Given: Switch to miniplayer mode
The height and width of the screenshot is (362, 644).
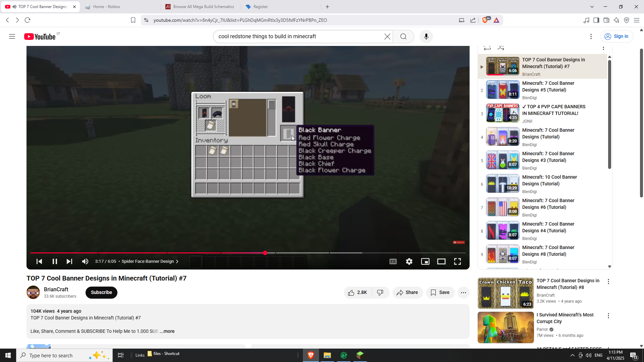Looking at the screenshot, I should 425,261.
